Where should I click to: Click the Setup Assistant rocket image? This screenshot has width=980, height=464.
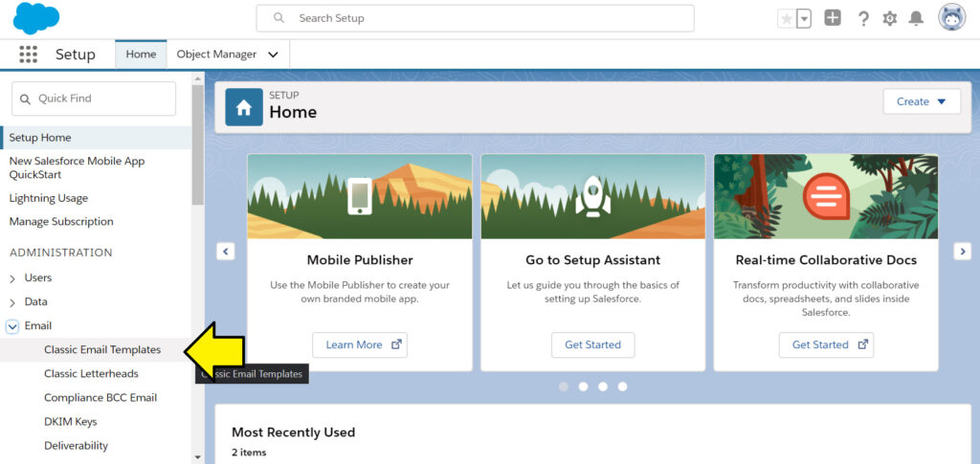[592, 196]
